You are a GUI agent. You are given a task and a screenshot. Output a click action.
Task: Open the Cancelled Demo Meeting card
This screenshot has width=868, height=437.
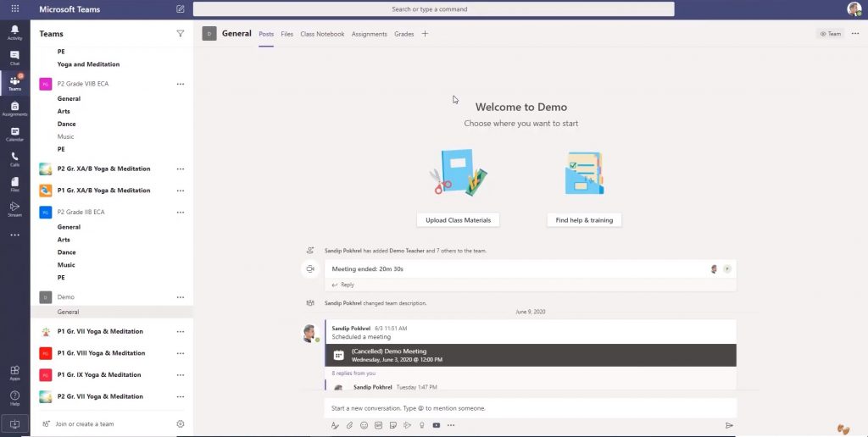(531, 355)
